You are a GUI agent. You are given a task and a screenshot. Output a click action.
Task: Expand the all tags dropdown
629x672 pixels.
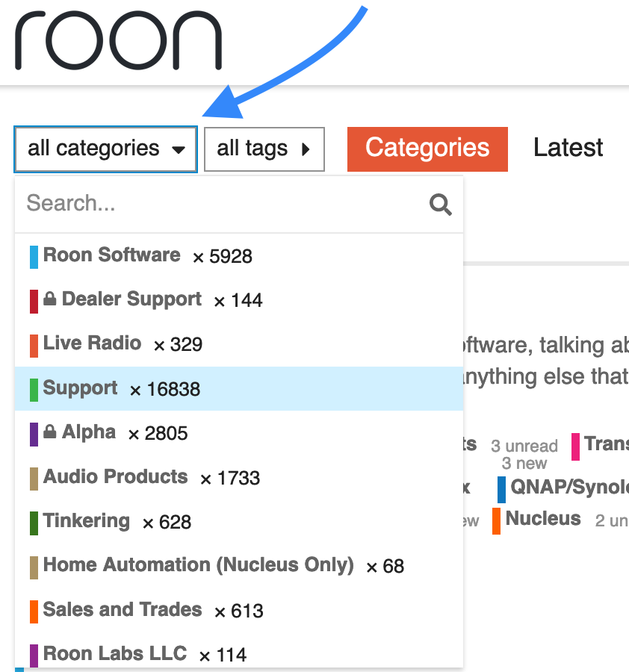click(264, 149)
